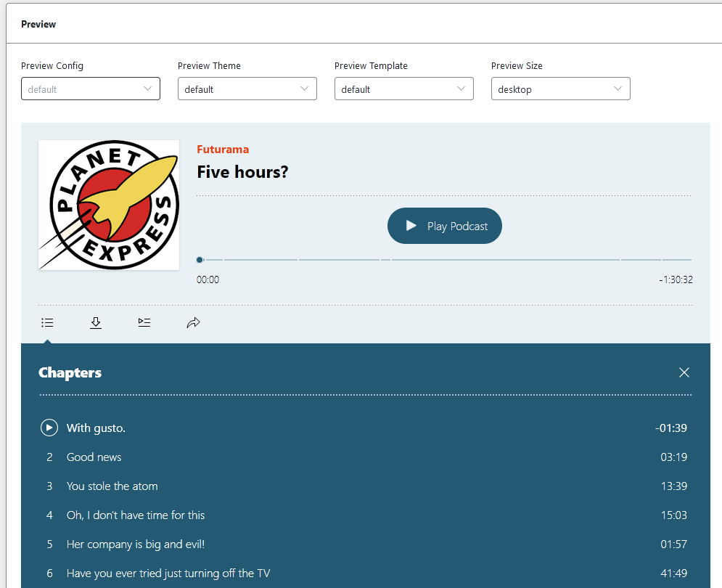The height and width of the screenshot is (588, 722).
Task: Open the Preview Template dropdown
Action: click(404, 89)
